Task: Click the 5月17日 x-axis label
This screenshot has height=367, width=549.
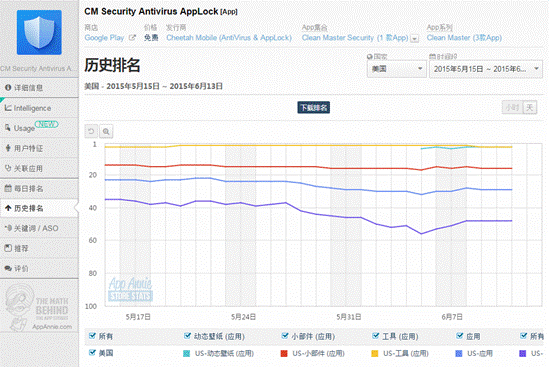Action: tap(138, 317)
